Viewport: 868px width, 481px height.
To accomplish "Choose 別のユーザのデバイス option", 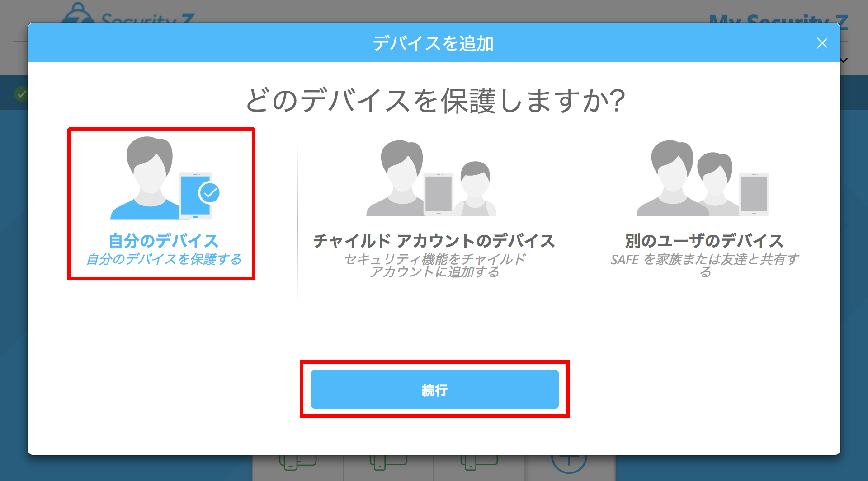I will 704,241.
